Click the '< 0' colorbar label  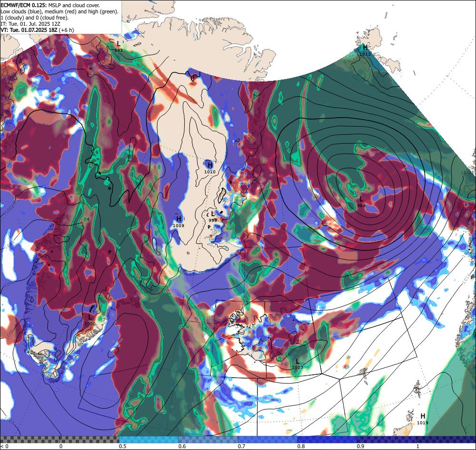coord(5,446)
